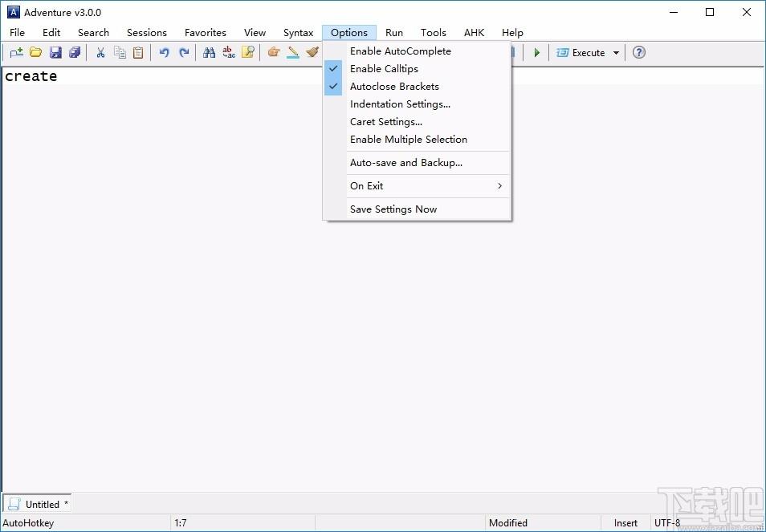Open the Favorites menu
766x532 pixels.
tap(206, 33)
